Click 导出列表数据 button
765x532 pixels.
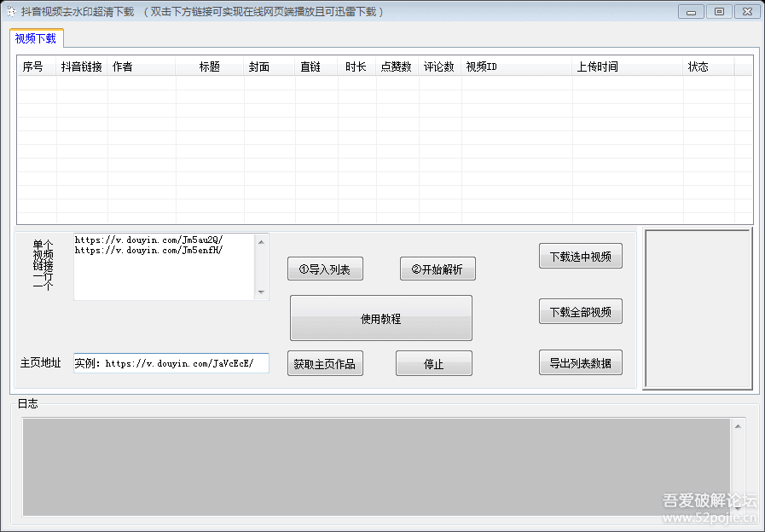[x=581, y=362]
